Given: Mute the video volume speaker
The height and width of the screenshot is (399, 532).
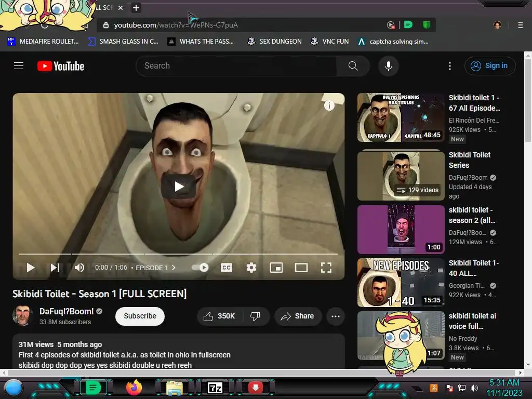Looking at the screenshot, I should point(79,268).
